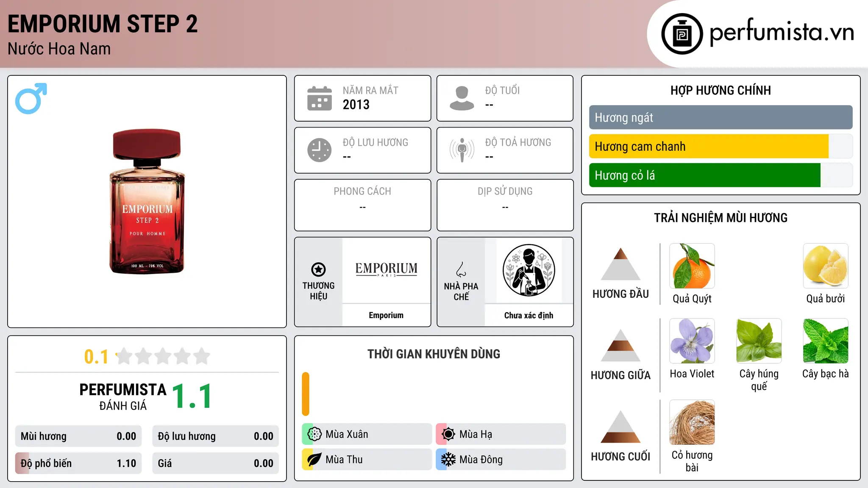Click the Quả Quýt note name
The image size is (868, 488).
point(692,299)
